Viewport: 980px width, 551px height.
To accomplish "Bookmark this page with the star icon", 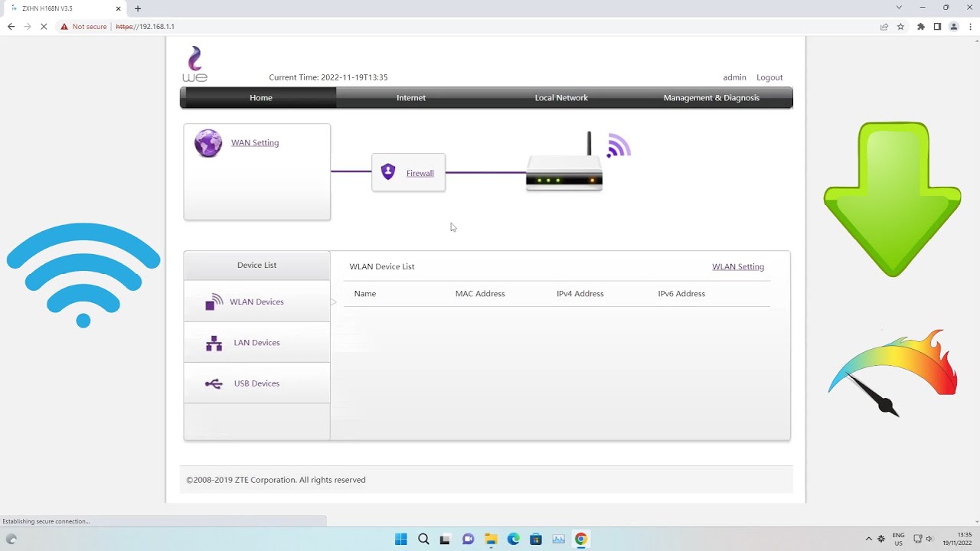I will point(901,26).
